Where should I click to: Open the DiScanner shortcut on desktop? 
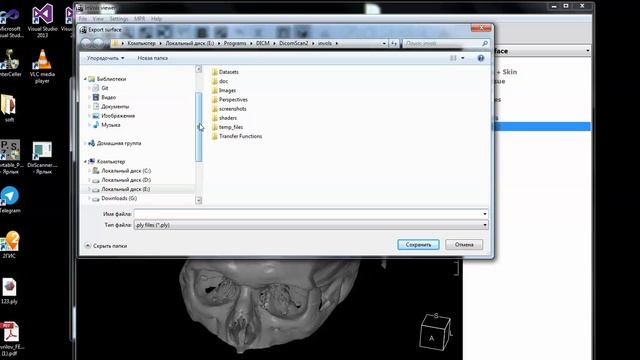point(42,158)
